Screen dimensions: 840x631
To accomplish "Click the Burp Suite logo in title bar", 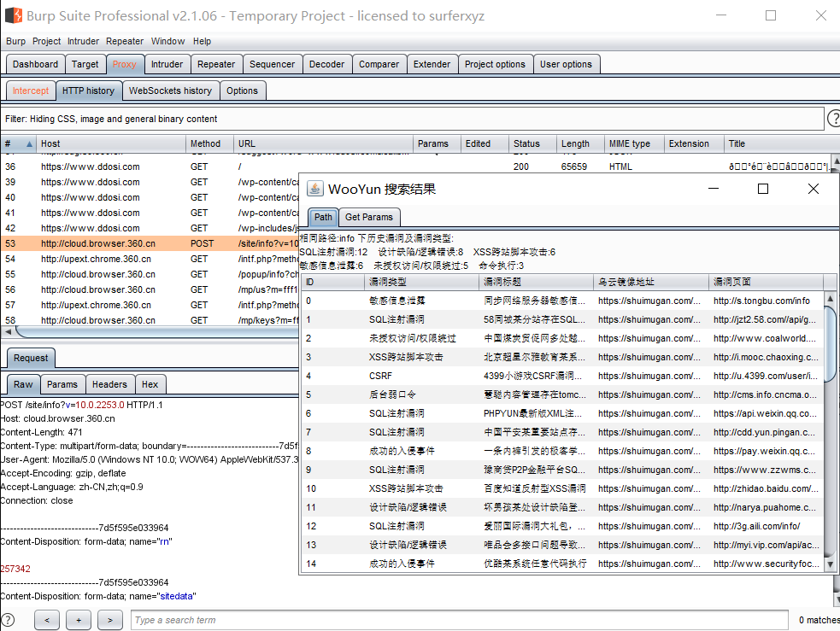I will click(x=14, y=15).
